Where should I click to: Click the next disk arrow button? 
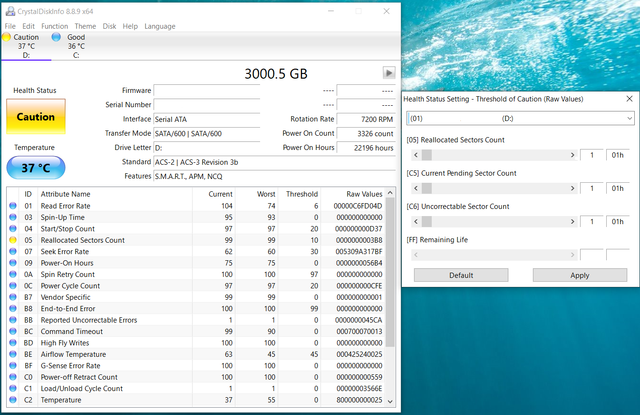pyautogui.click(x=389, y=73)
